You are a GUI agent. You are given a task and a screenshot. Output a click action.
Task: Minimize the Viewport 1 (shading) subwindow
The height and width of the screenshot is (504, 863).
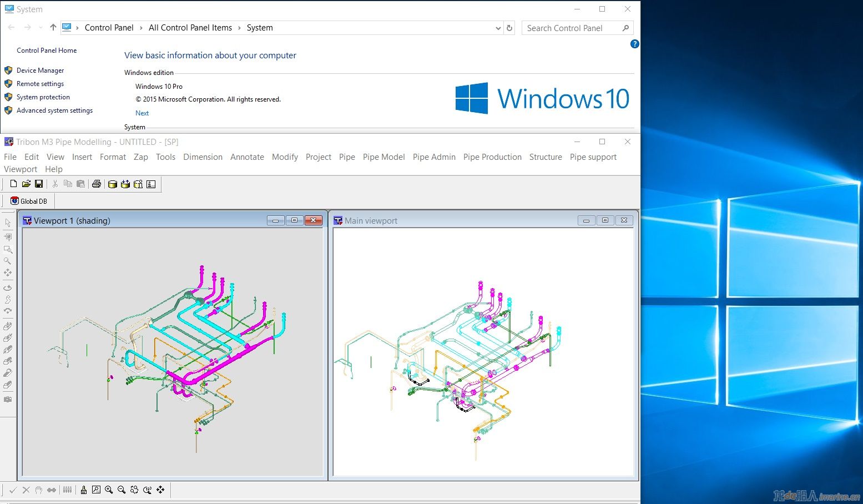point(275,220)
